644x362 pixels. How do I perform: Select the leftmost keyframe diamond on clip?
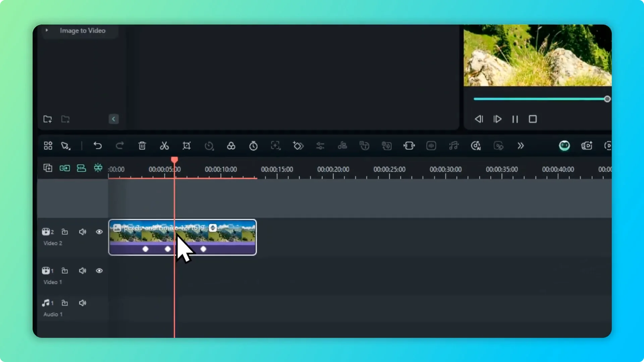145,249
